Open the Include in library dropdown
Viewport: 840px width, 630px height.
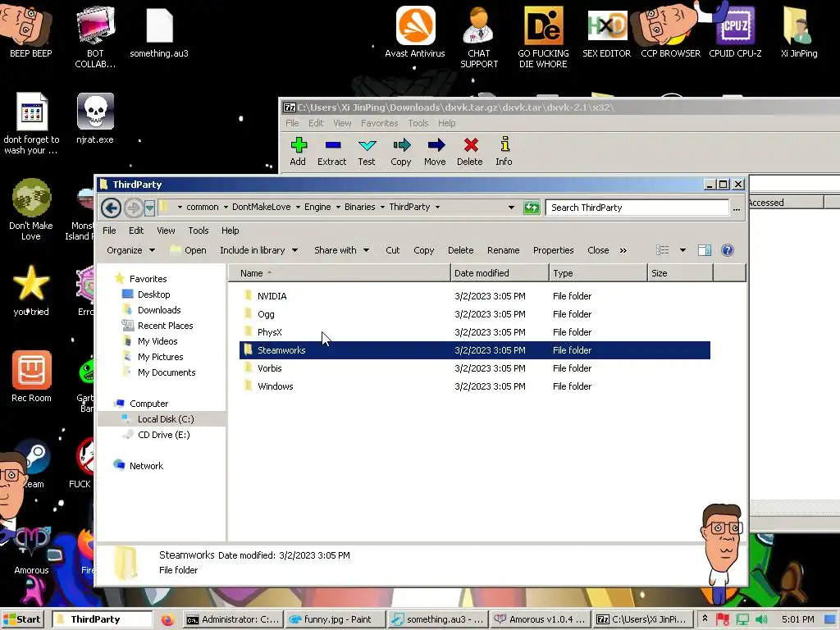point(258,250)
